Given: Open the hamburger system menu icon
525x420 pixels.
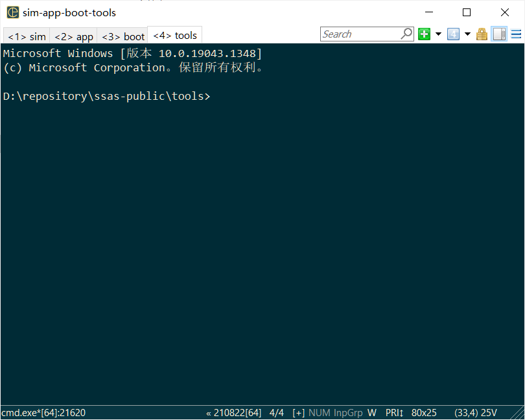Looking at the screenshot, I should pyautogui.click(x=516, y=34).
